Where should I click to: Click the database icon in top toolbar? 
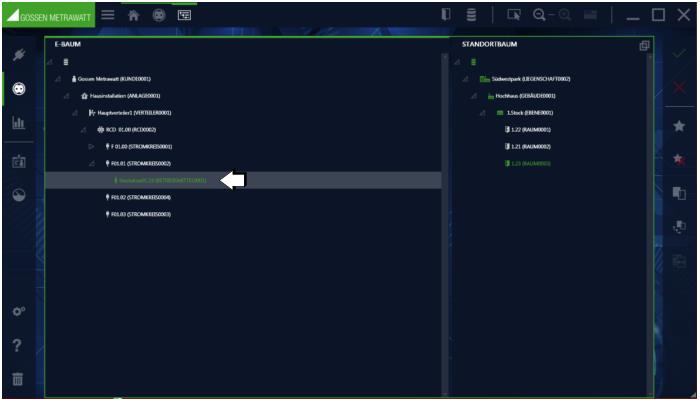point(471,15)
